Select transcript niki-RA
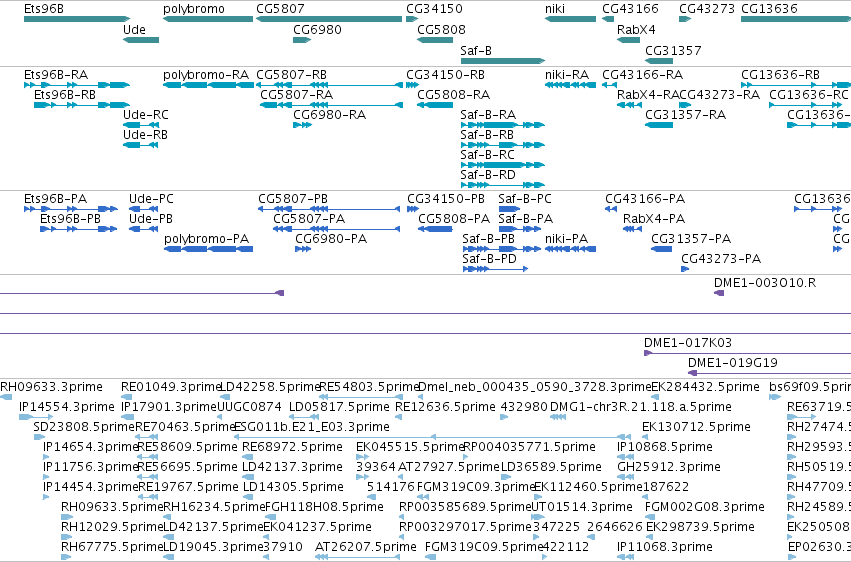 (570, 85)
